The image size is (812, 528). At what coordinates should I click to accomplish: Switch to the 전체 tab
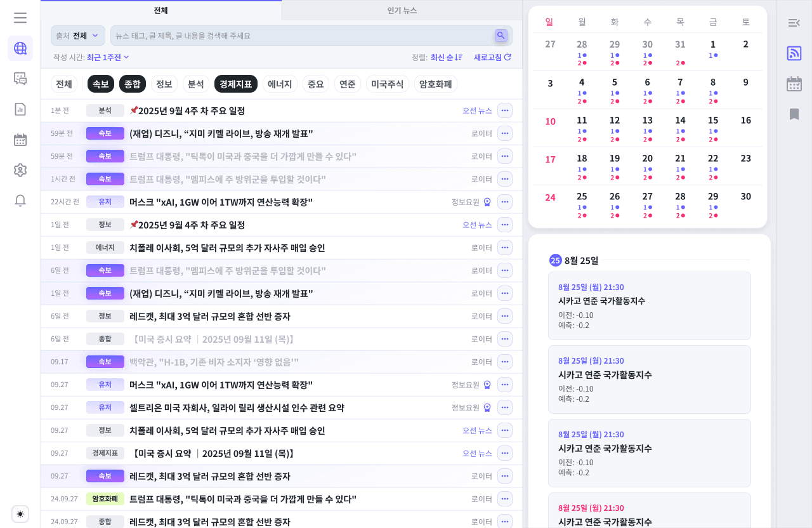click(x=161, y=10)
